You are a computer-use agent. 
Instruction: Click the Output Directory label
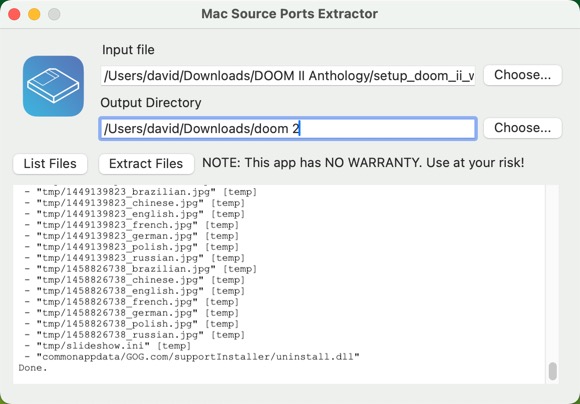pyautogui.click(x=151, y=102)
